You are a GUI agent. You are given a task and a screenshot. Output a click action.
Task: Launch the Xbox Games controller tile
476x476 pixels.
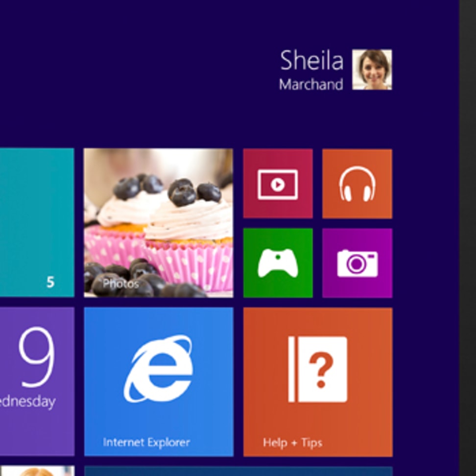pyautogui.click(x=278, y=263)
